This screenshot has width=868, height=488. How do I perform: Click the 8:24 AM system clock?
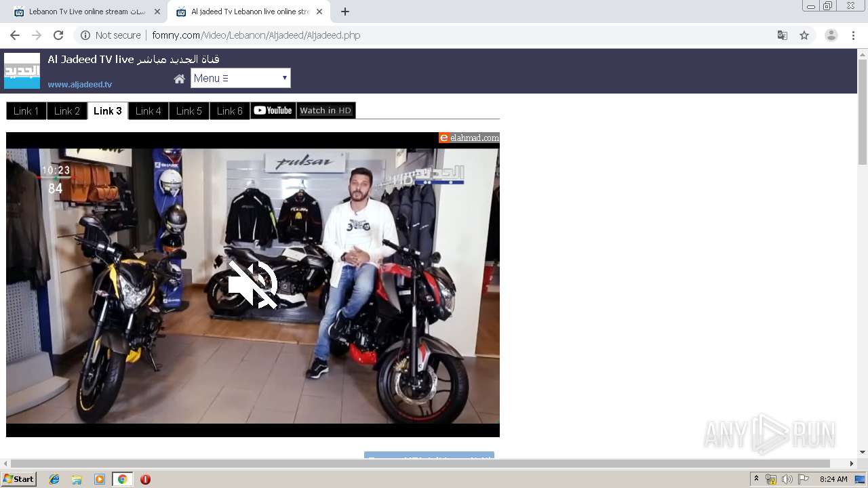click(833, 479)
